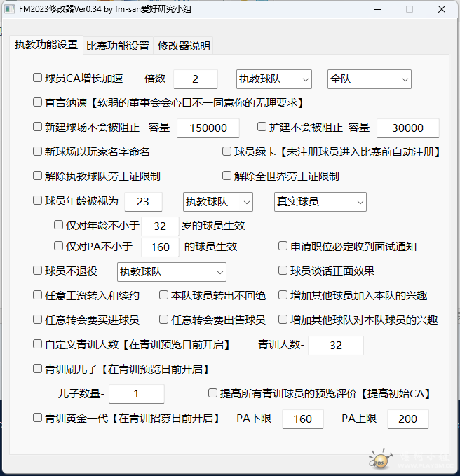Image resolution: width=460 pixels, height=476 pixels.
Task: Click the PA下限 field showing 160
Action: tap(303, 419)
